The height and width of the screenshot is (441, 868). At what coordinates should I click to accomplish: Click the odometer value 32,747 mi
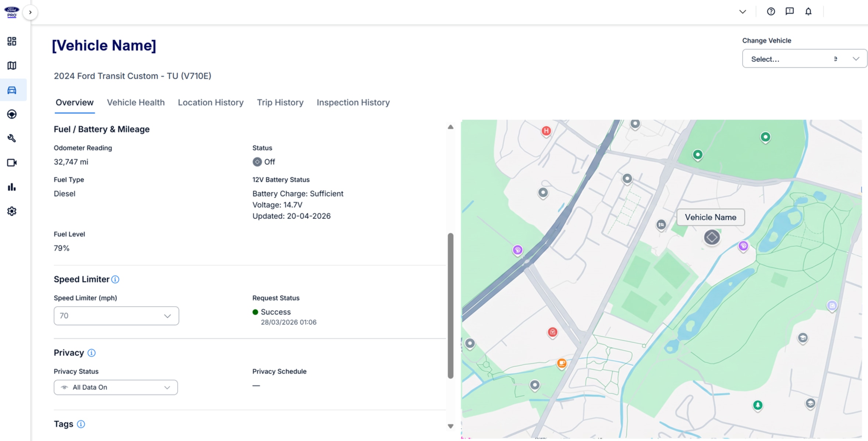pyautogui.click(x=71, y=162)
